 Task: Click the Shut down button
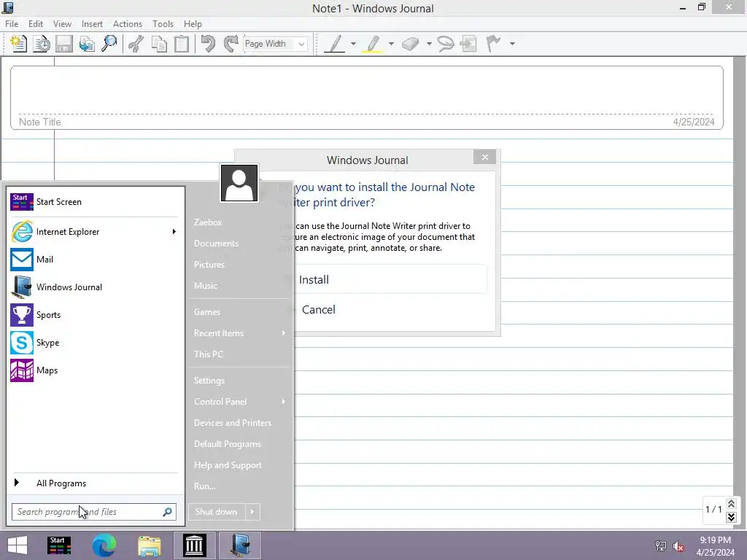217,511
